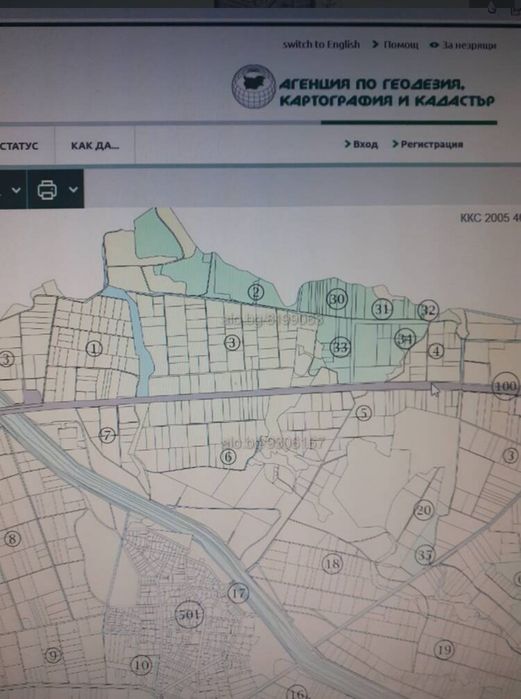Click block marker 6 on the map

pos(228,456)
